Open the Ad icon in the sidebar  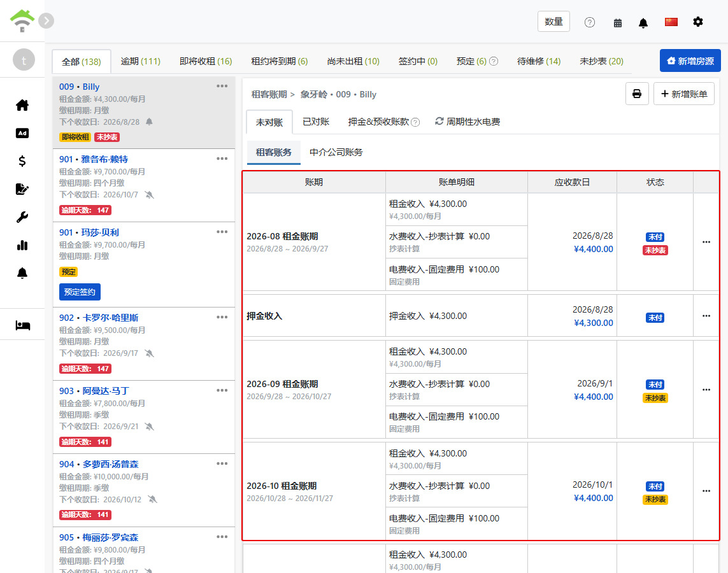point(22,133)
